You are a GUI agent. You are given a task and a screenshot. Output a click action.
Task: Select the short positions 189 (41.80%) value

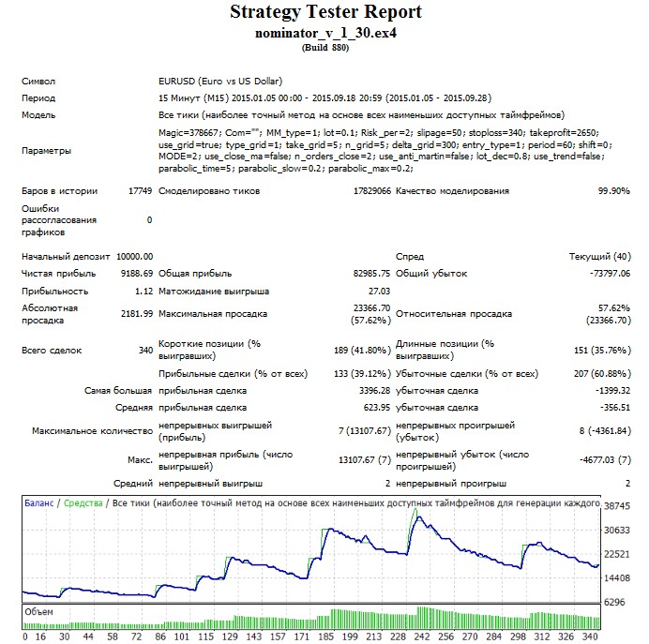362,351
